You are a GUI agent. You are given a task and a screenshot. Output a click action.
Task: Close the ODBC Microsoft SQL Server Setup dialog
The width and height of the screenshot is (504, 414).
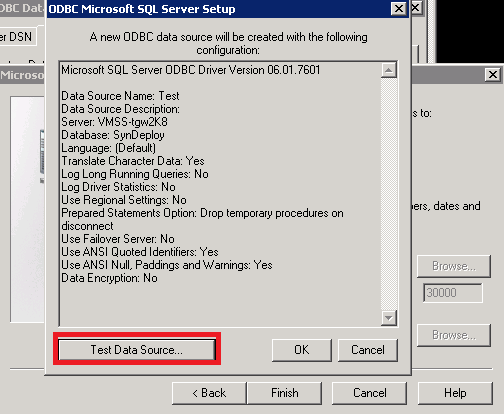click(399, 9)
